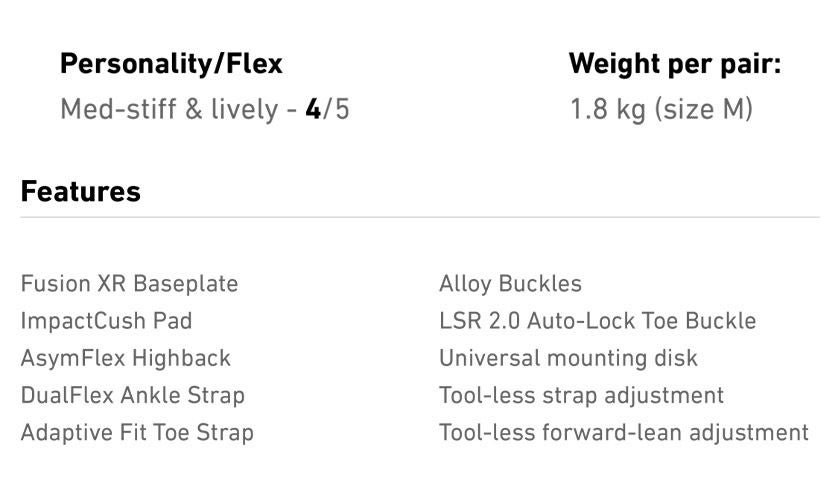Click the Tool-less forward-lean adjustment feature
This screenshot has width=840, height=500.
click(623, 433)
